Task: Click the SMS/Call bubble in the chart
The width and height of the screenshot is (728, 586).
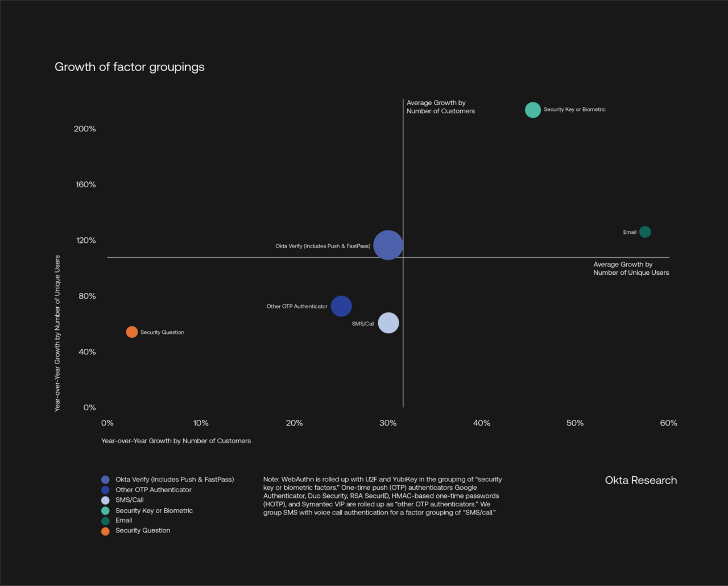Action: pos(388,323)
